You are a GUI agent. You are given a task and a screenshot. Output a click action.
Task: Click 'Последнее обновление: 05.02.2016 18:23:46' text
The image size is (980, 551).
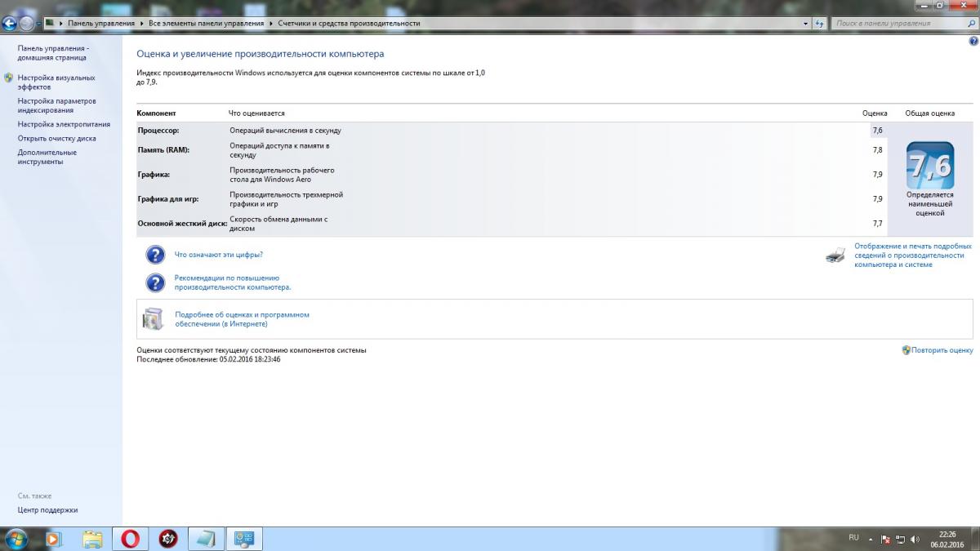coord(208,359)
